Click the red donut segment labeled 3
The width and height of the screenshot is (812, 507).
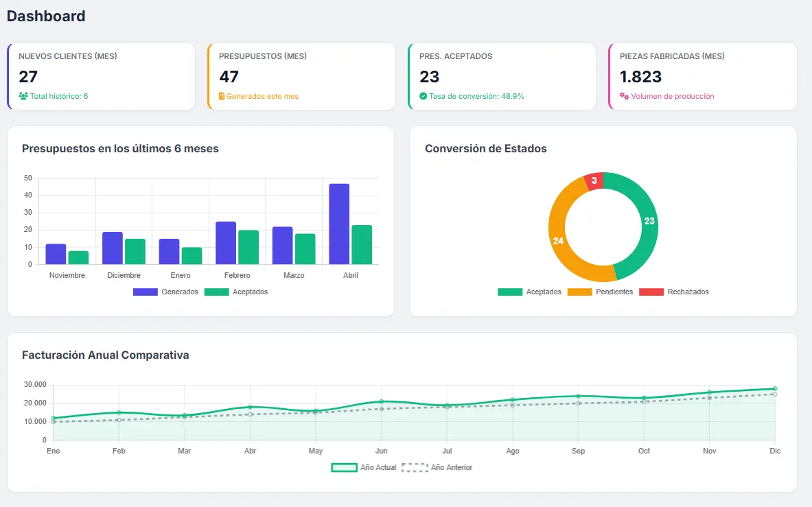click(x=593, y=180)
